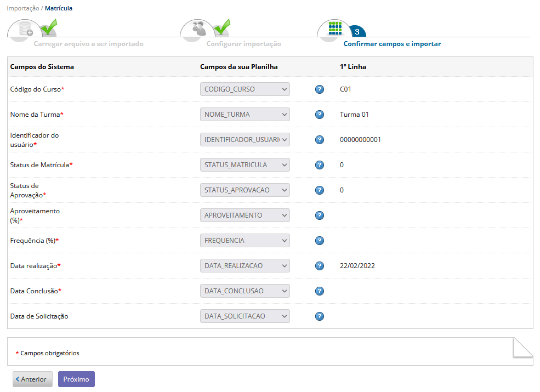This screenshot has height=392, width=540.
Task: Click help icon for Nome da Turma
Action: [320, 115]
